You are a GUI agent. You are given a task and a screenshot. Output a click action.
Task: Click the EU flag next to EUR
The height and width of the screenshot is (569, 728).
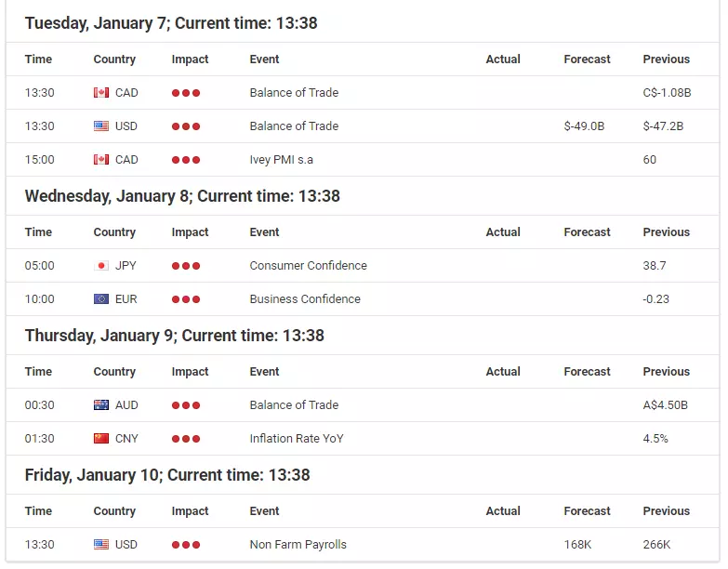(x=101, y=299)
